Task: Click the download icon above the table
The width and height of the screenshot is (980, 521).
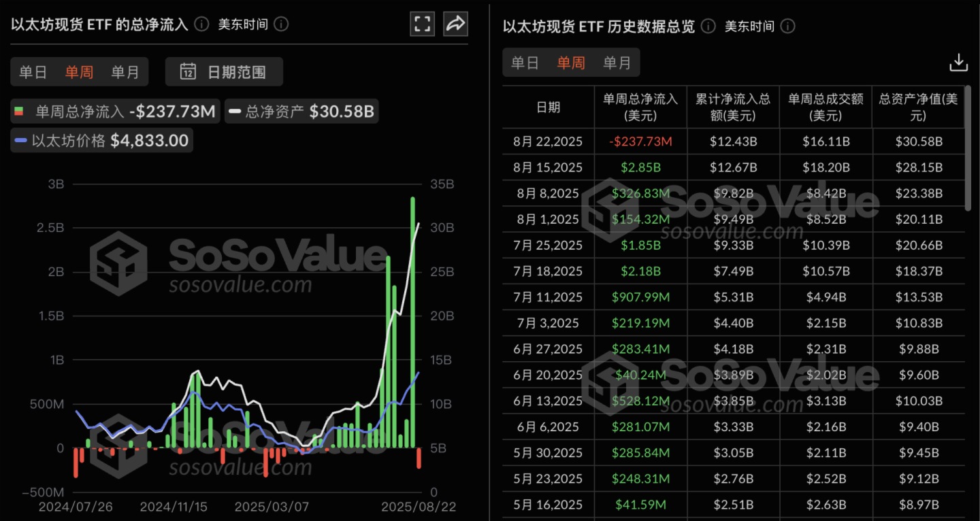Action: click(958, 63)
